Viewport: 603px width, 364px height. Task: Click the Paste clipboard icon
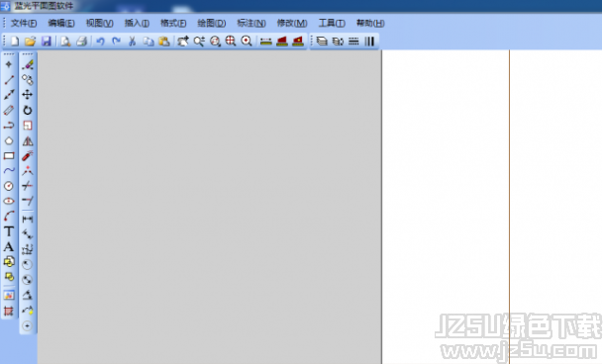[x=164, y=42]
